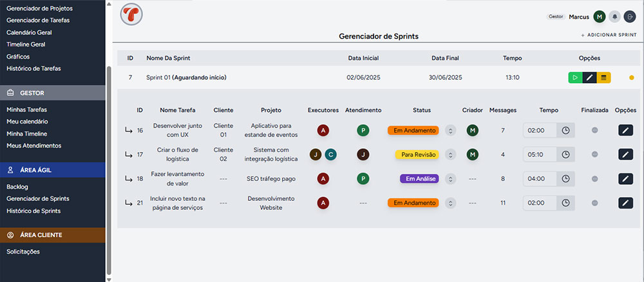Click the app logo in header
This screenshot has height=282, width=644.
(132, 15)
